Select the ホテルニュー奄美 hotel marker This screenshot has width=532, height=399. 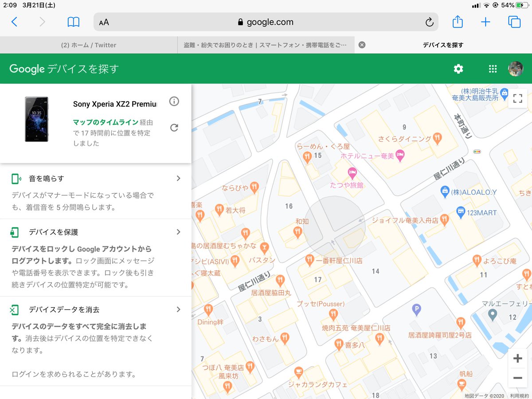coord(400,156)
